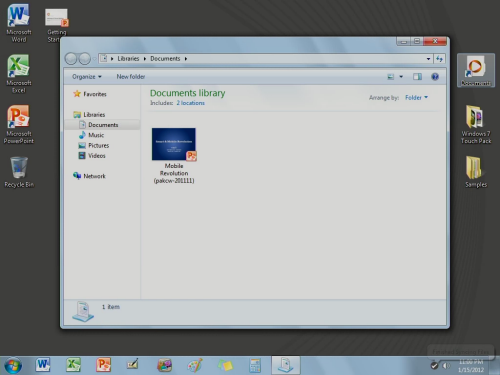Open the pen journal taskbar icon
Image resolution: width=500 pixels, height=375 pixels.
pyautogui.click(x=133, y=365)
